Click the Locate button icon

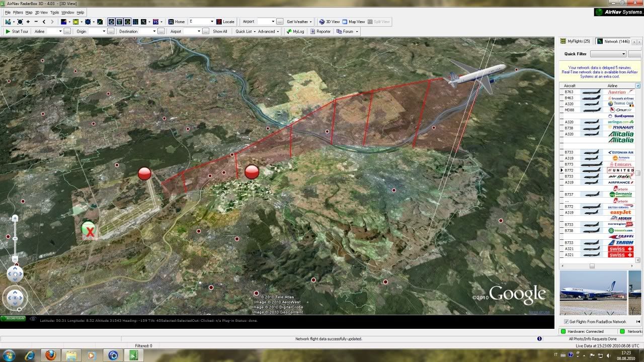pyautogui.click(x=219, y=22)
